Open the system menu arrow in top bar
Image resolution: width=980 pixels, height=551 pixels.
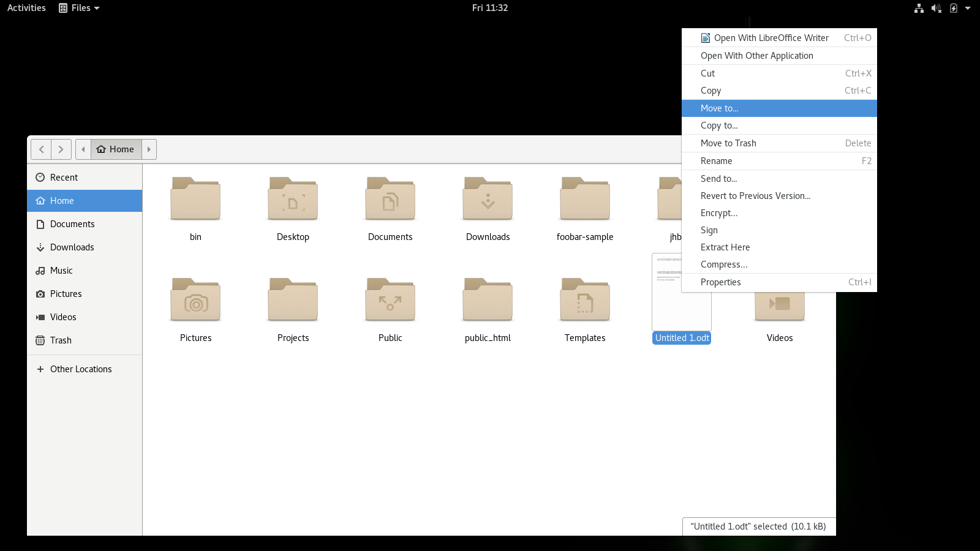pyautogui.click(x=968, y=8)
